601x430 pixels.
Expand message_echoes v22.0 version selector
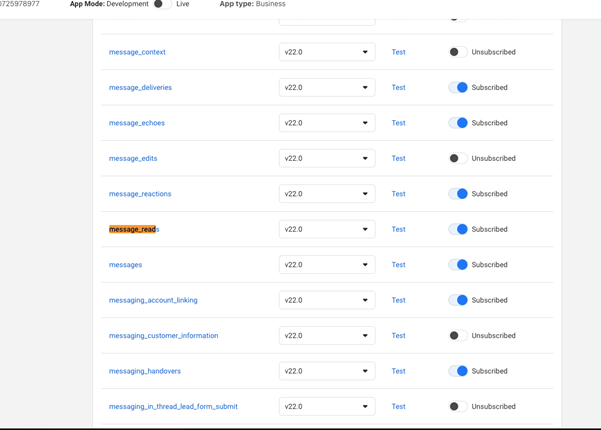(x=327, y=123)
